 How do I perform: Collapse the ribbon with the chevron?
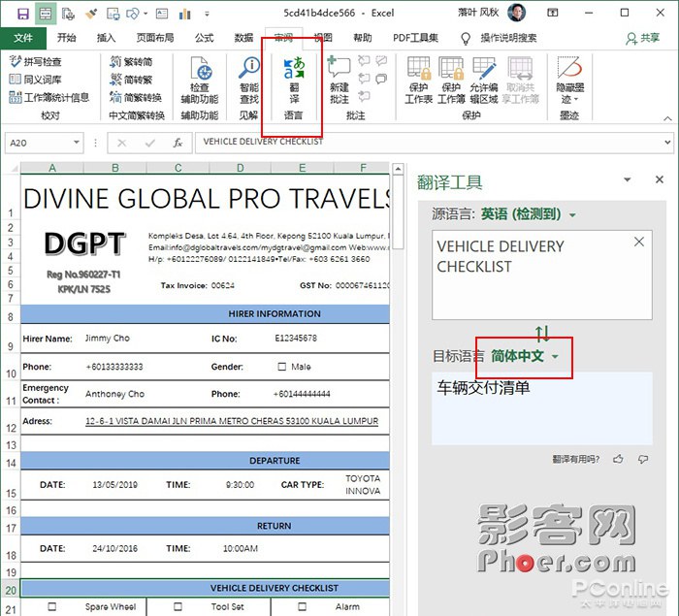pos(667,118)
